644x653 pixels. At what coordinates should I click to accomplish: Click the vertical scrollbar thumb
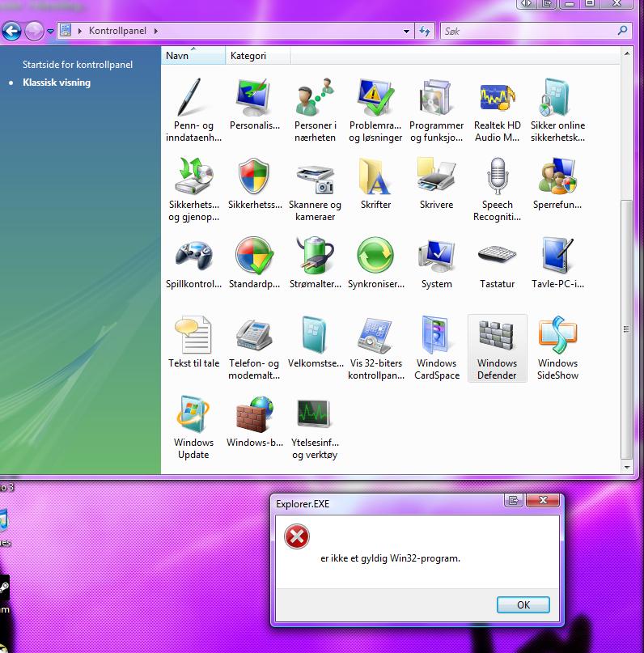coord(627,329)
